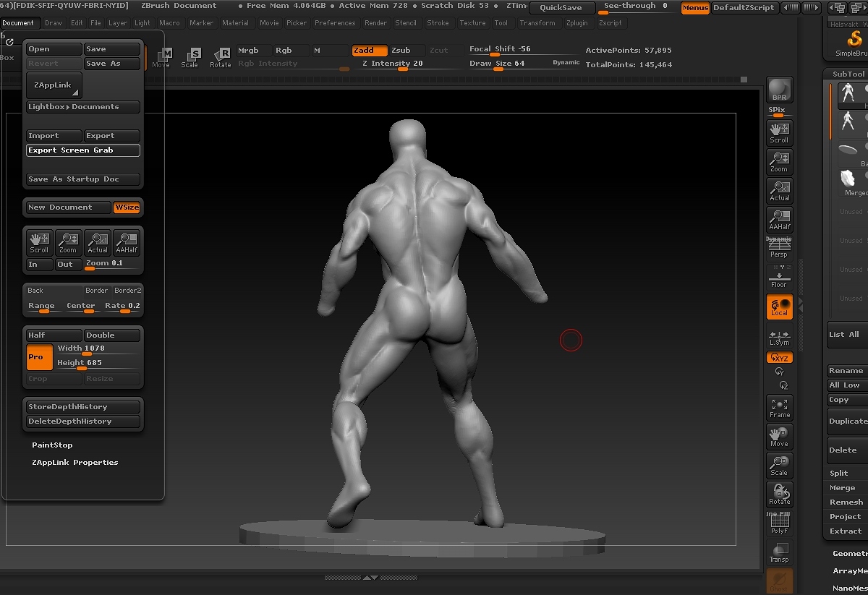Click the Zoom icon in Document panel
868x595 pixels.
pos(68,242)
